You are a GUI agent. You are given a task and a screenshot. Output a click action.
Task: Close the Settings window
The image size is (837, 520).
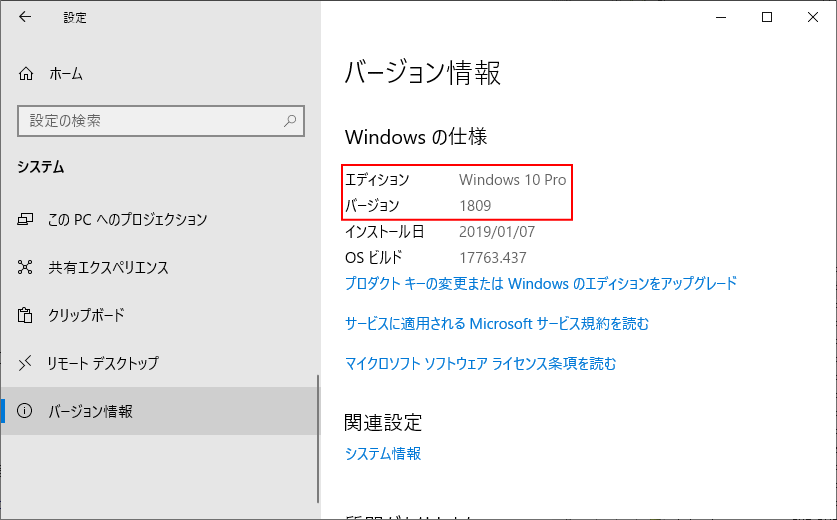813,17
